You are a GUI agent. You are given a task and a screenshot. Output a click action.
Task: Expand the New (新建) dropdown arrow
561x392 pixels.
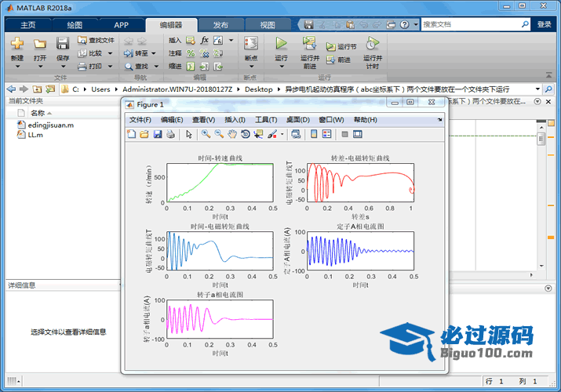(17, 67)
